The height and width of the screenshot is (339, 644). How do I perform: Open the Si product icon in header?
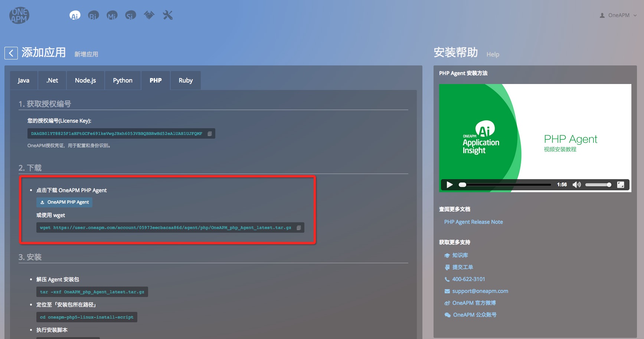pyautogui.click(x=131, y=15)
